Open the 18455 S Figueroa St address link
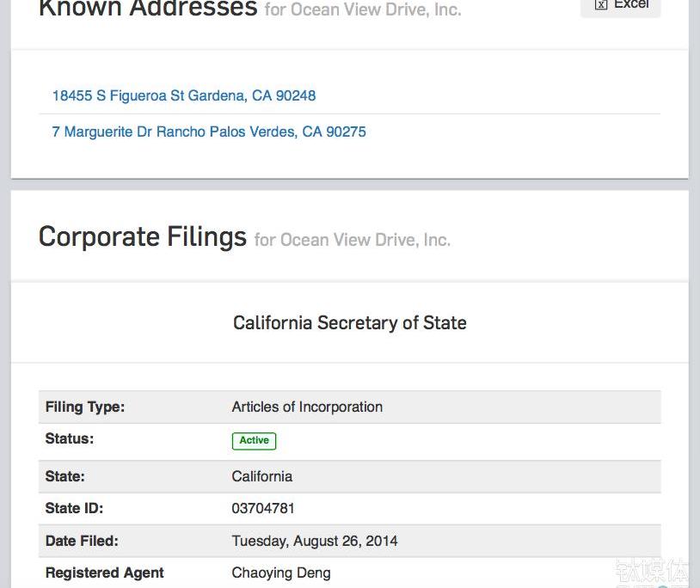 pyautogui.click(x=184, y=95)
